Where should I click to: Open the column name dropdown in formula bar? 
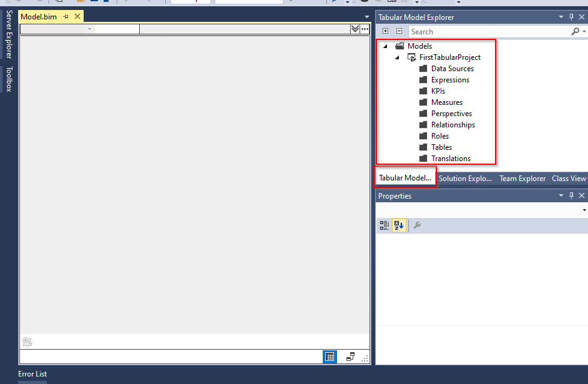pyautogui.click(x=89, y=29)
